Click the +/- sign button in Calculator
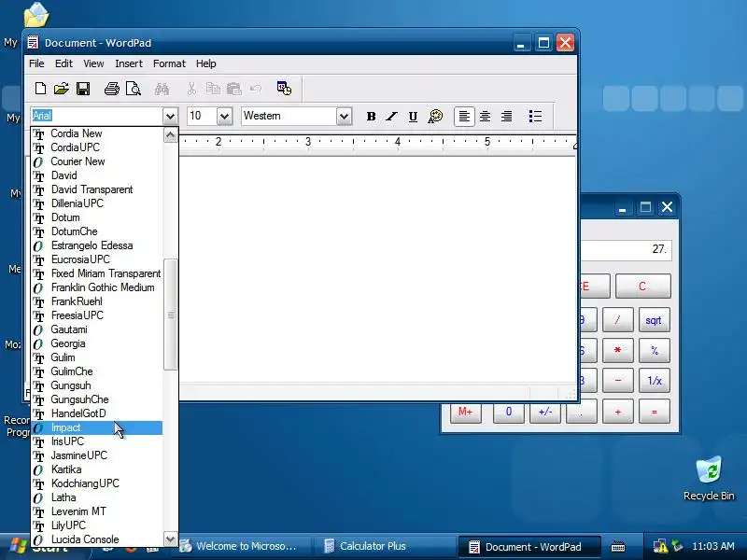Image resolution: width=747 pixels, height=560 pixels. click(545, 412)
